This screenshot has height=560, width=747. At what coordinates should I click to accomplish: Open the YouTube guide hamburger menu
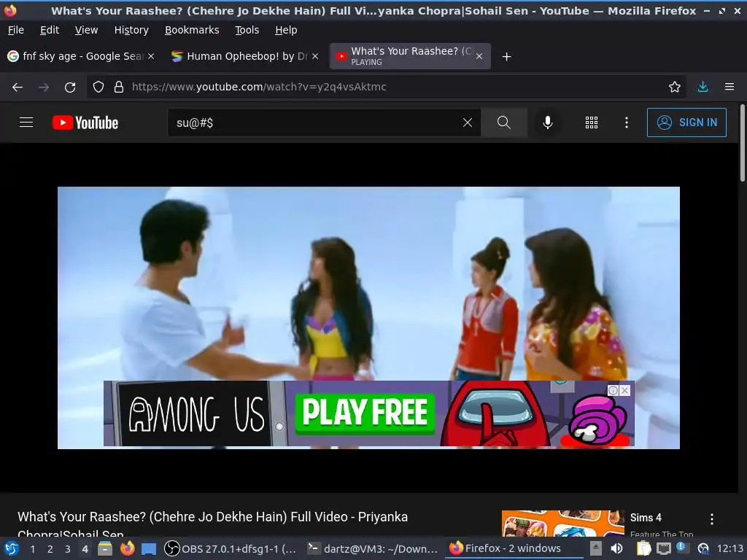click(26, 122)
